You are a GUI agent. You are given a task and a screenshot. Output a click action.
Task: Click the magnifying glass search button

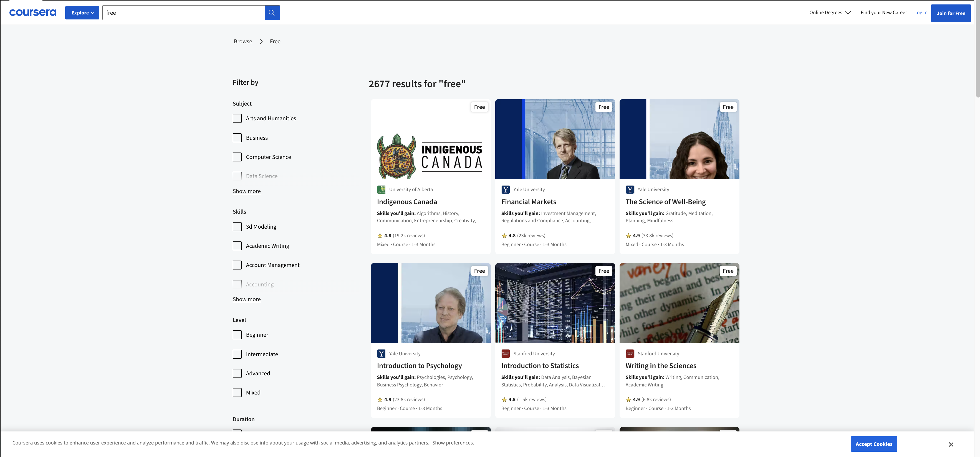pos(272,13)
